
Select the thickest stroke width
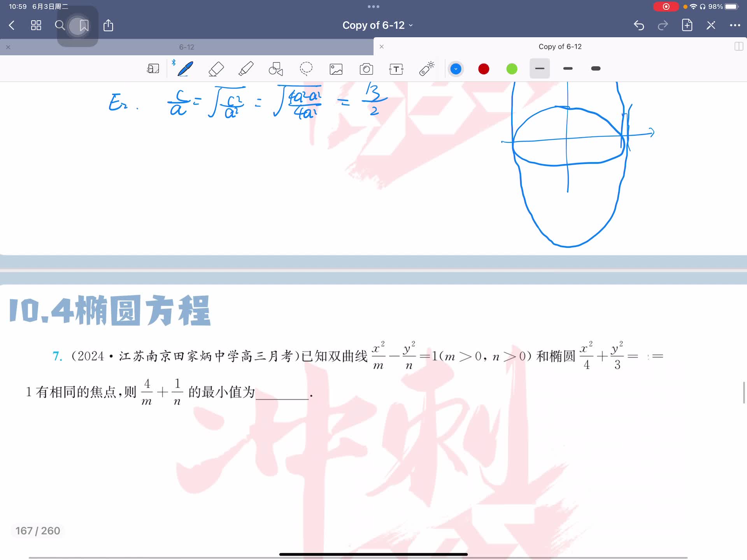pyautogui.click(x=595, y=69)
